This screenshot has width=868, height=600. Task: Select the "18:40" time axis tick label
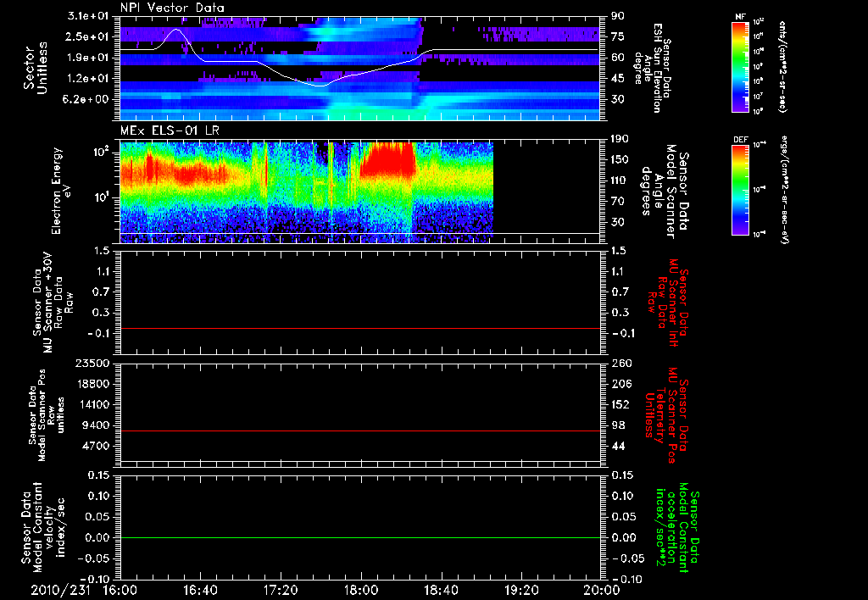tap(441, 590)
